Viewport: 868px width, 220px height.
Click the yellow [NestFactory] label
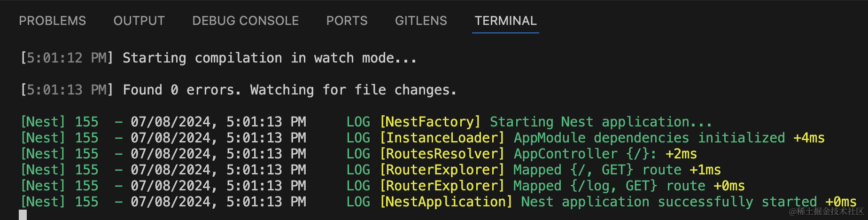pos(430,122)
